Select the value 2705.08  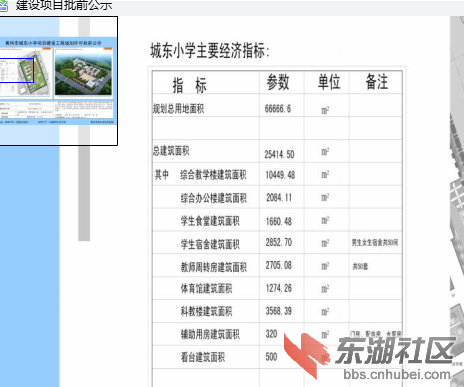coord(279,265)
